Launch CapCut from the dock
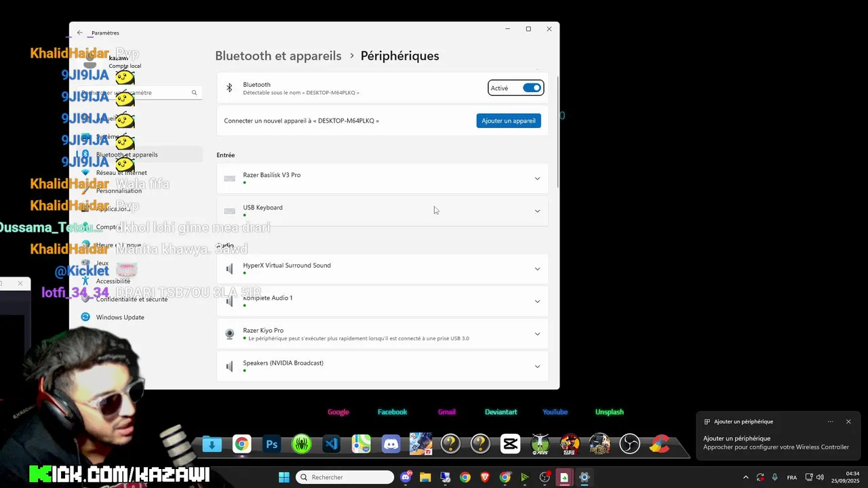Screen dimensions: 868x488 pos(511,445)
